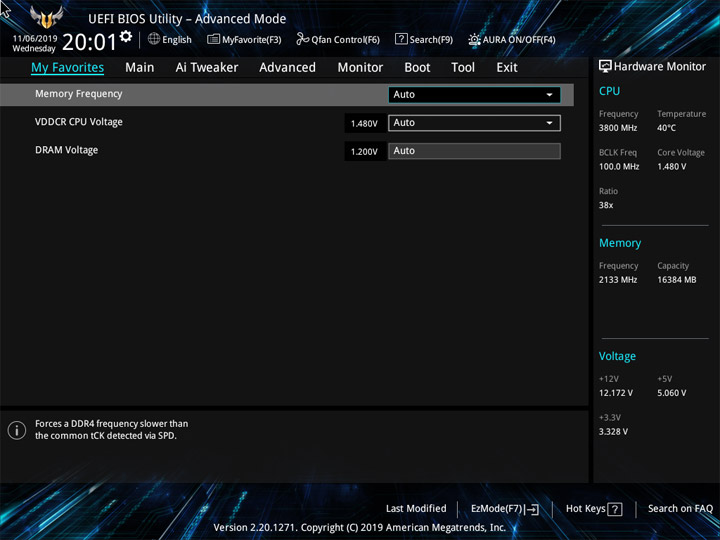Click the 20:01 clock display
Image resolution: width=720 pixels, height=540 pixels.
(x=89, y=42)
